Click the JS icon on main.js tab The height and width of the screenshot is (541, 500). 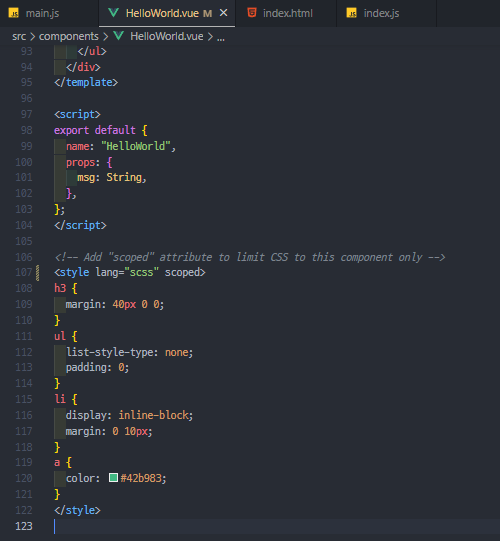click(13, 13)
